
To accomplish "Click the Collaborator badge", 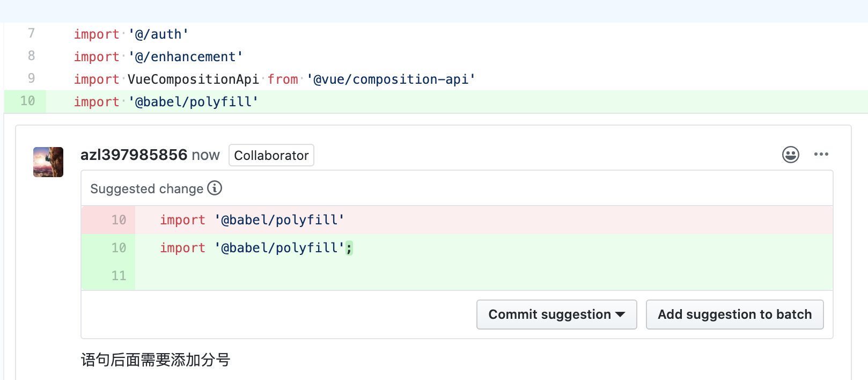I will coord(271,155).
